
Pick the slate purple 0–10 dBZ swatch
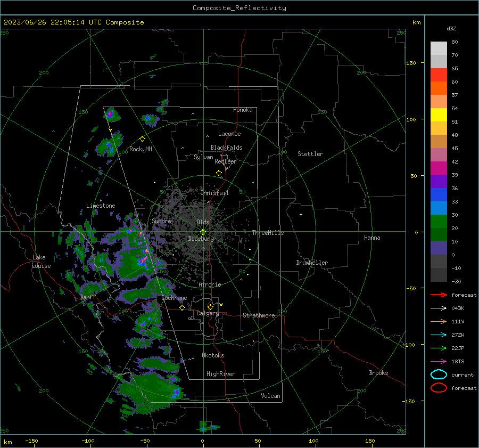pos(439,248)
